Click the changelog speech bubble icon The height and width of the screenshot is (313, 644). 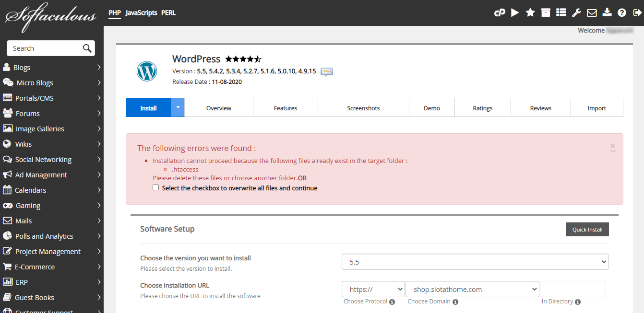click(x=327, y=71)
